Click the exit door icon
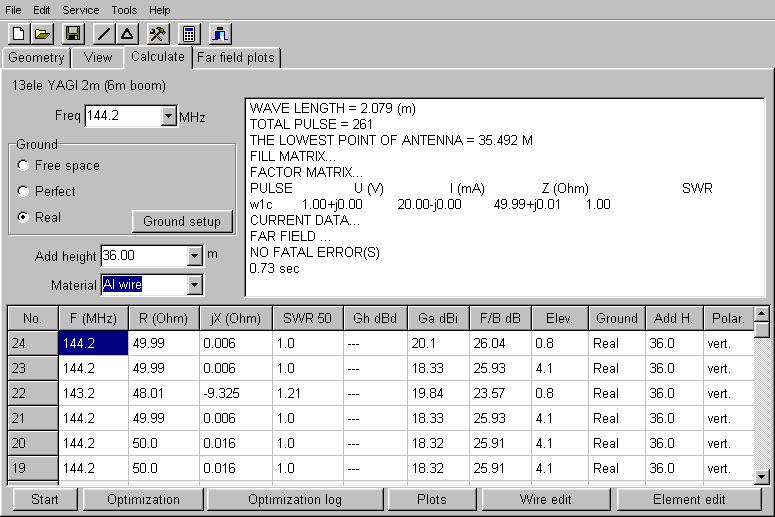Viewport: 775px width, 517px height. [x=220, y=34]
